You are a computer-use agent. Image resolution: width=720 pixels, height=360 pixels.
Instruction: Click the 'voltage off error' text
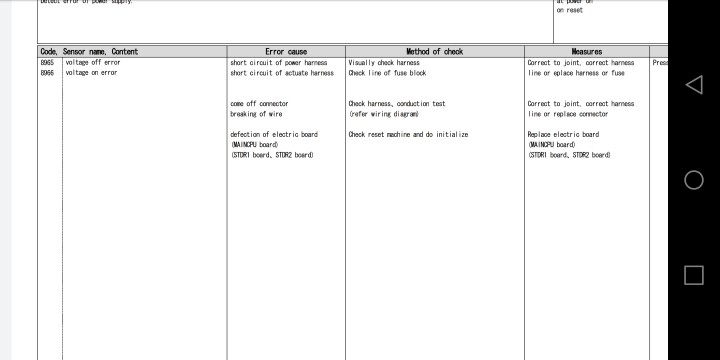[93, 62]
